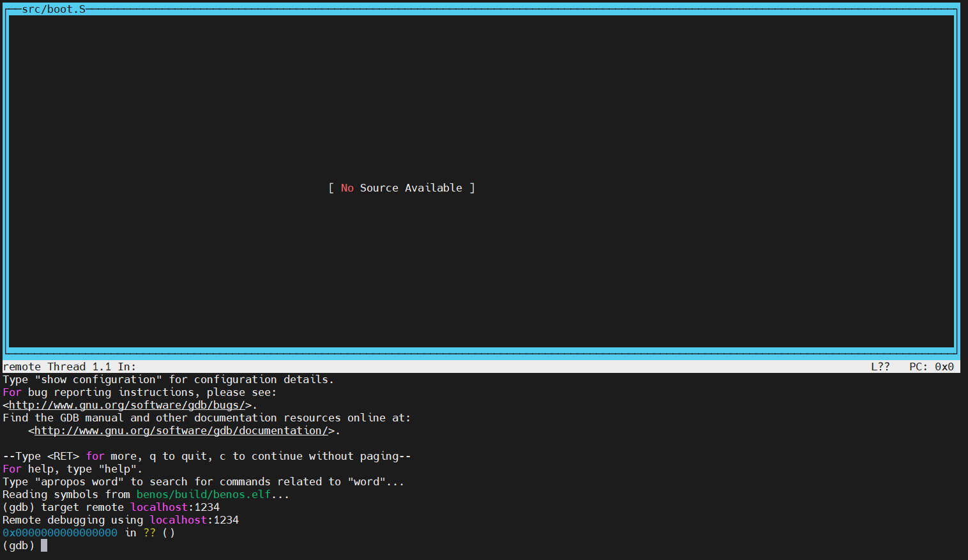The image size is (968, 560).
Task: Place cursor at the final (gdb) prompt
Action: [x=44, y=545]
